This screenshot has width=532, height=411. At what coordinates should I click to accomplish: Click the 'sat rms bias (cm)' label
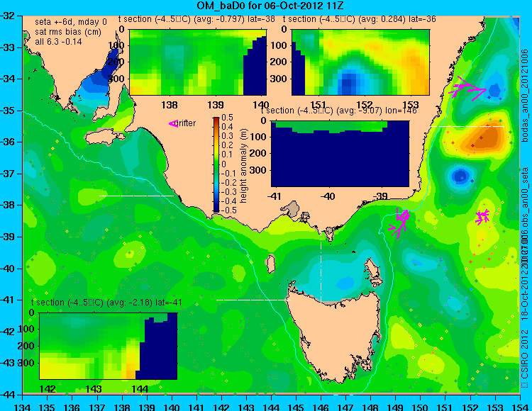(x=68, y=32)
